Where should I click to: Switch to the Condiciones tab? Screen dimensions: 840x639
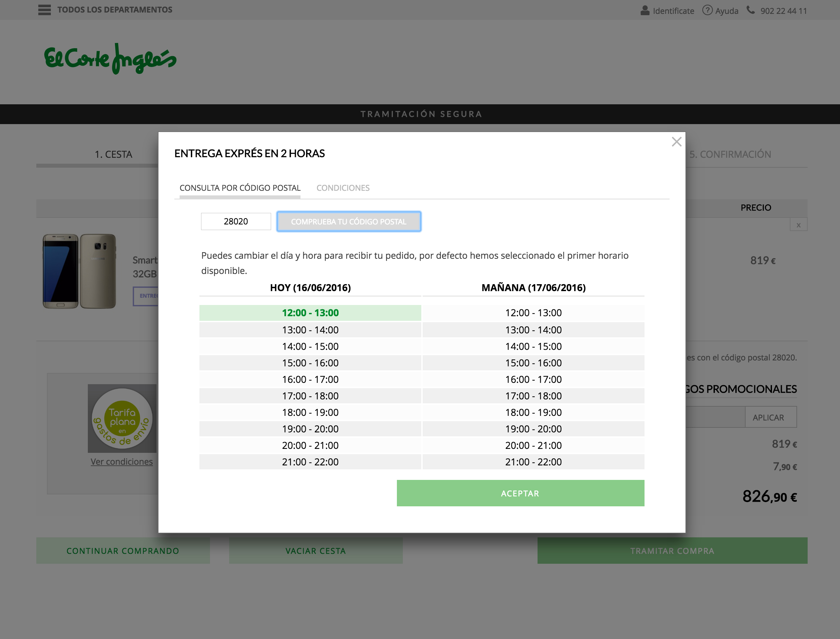coord(343,188)
